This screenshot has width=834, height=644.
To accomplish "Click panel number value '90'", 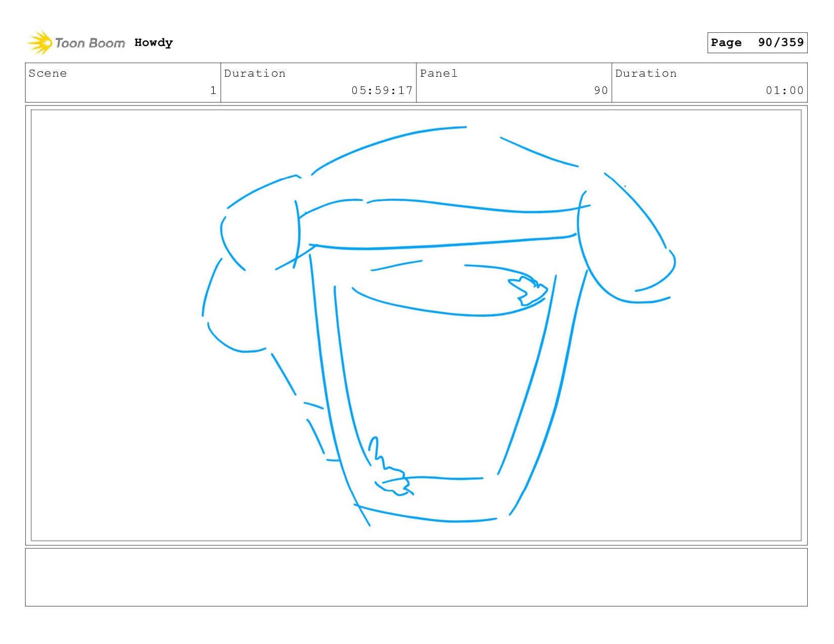I will tap(601, 90).
